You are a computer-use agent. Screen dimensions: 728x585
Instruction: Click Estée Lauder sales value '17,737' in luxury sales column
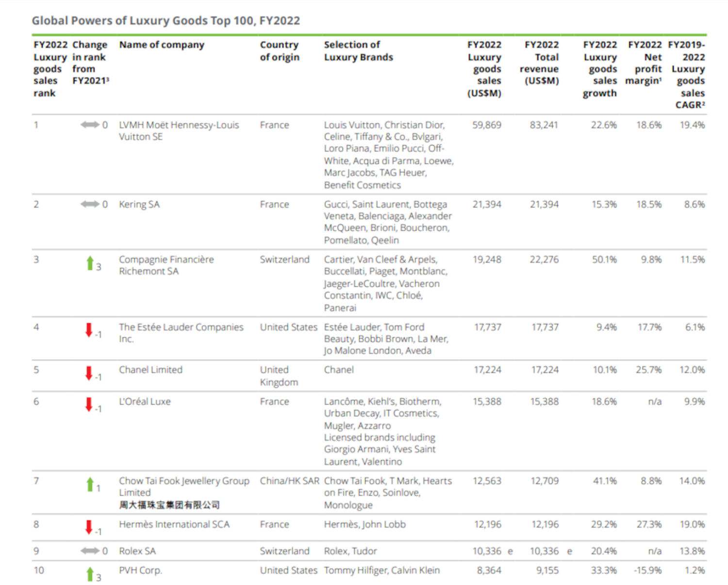pyautogui.click(x=488, y=327)
